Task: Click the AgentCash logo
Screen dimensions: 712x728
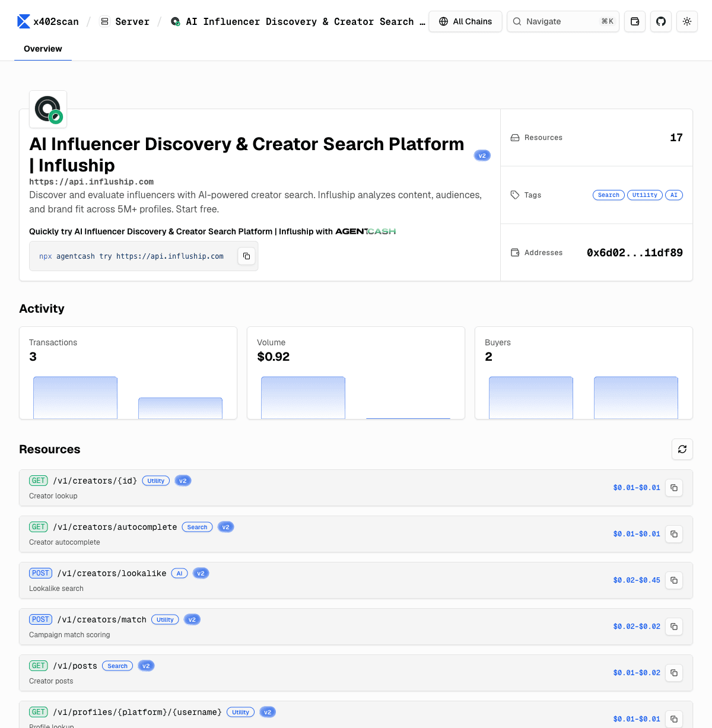Action: tap(365, 231)
